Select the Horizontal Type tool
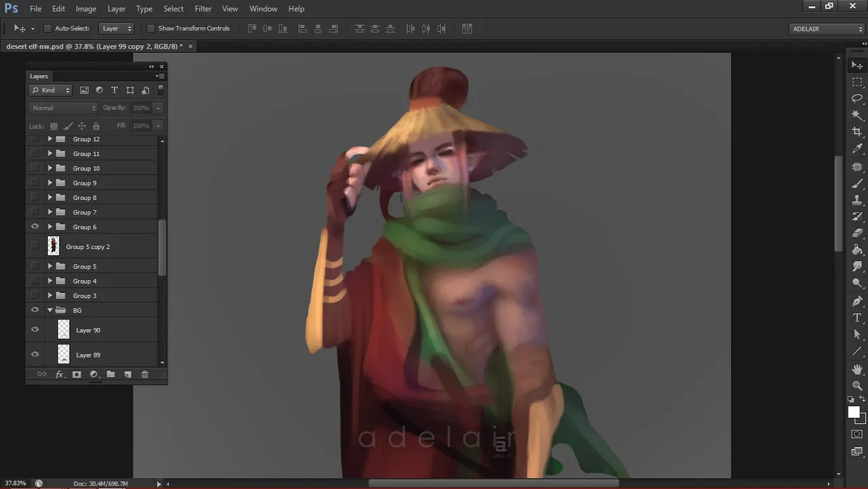Viewport: 868px width, 489px height. click(857, 317)
